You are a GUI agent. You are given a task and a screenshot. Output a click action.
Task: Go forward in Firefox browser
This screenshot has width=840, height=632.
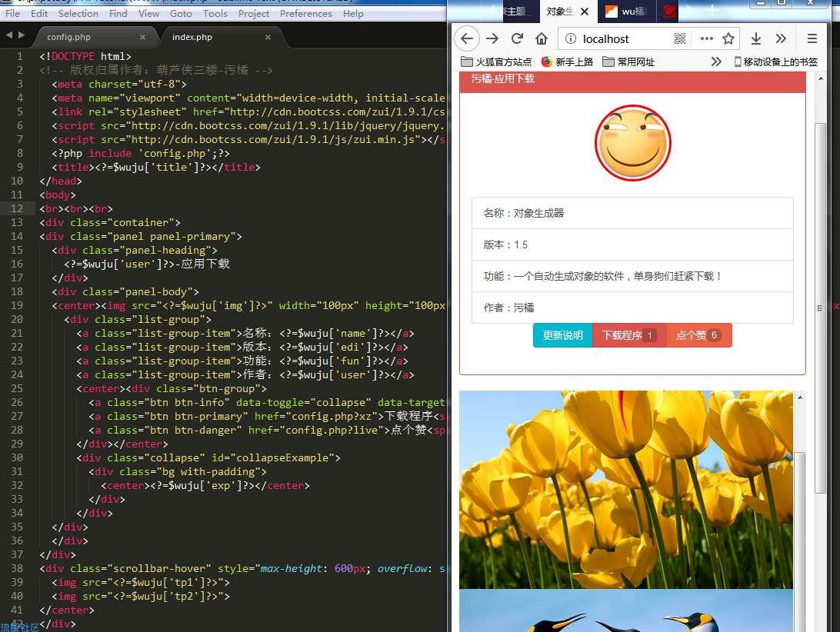click(492, 38)
